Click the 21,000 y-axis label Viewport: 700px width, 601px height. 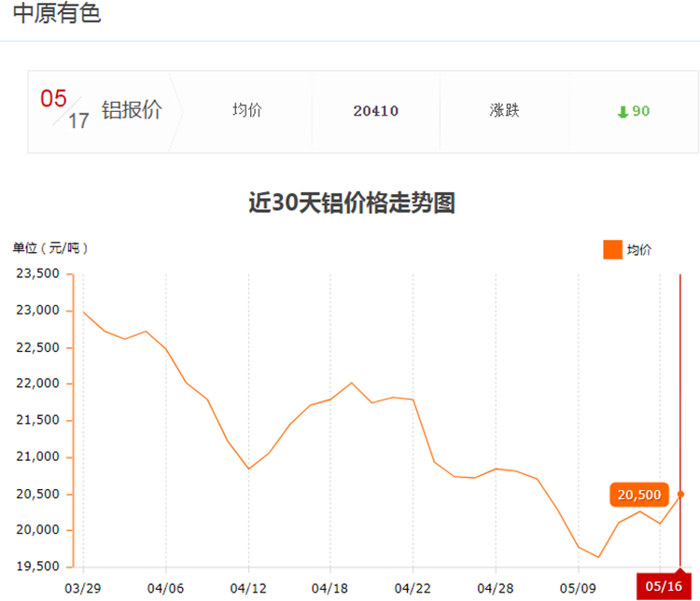click(38, 456)
